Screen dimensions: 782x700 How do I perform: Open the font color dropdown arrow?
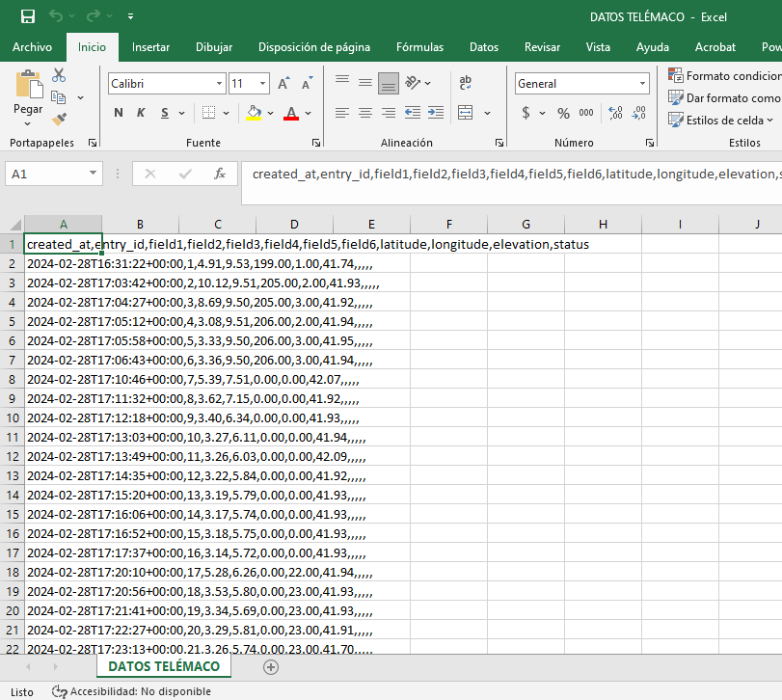click(x=309, y=113)
